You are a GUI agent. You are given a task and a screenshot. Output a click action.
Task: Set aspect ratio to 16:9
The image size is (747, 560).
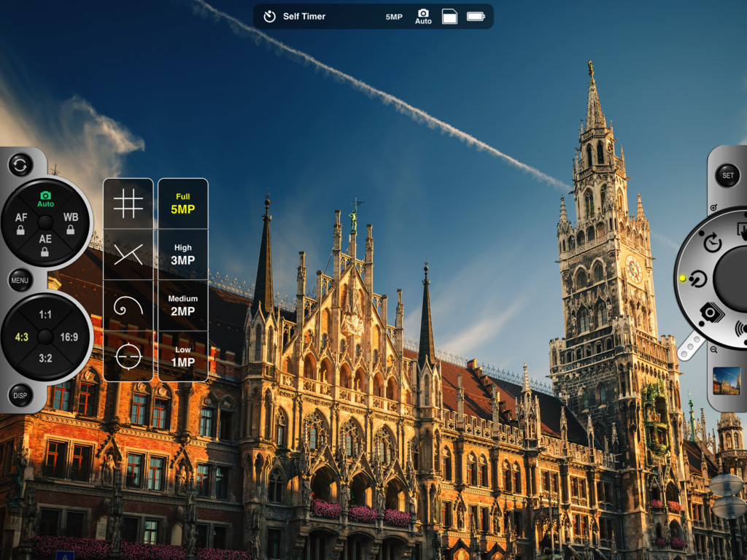point(69,337)
